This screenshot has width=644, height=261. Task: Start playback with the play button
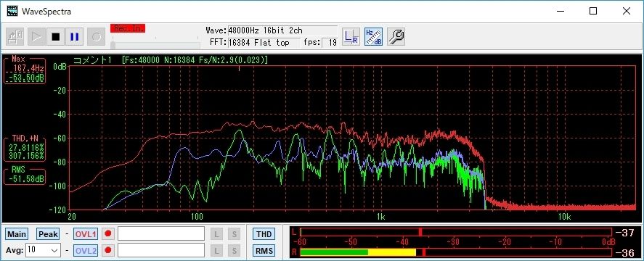(x=36, y=36)
